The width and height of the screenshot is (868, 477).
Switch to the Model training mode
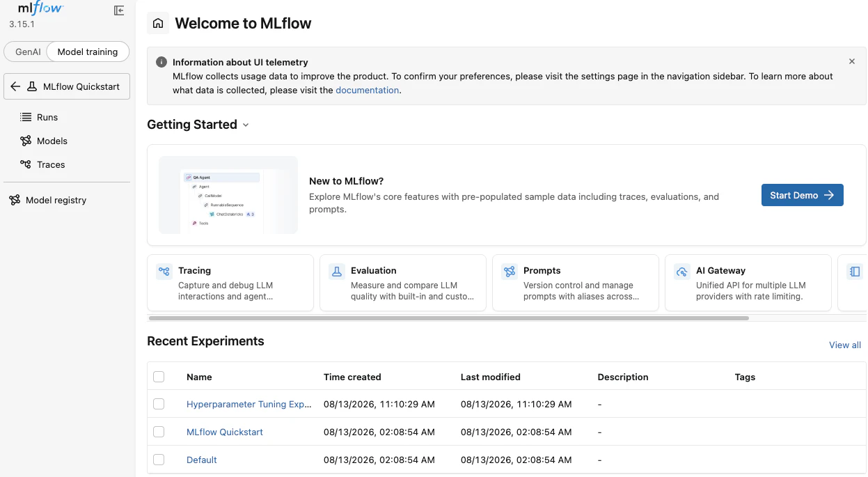88,52
